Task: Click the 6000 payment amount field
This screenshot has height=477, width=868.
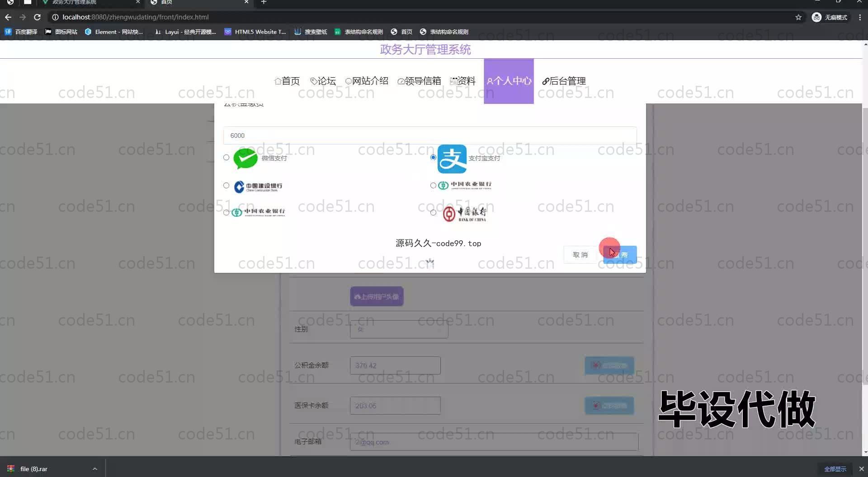Action: click(430, 136)
